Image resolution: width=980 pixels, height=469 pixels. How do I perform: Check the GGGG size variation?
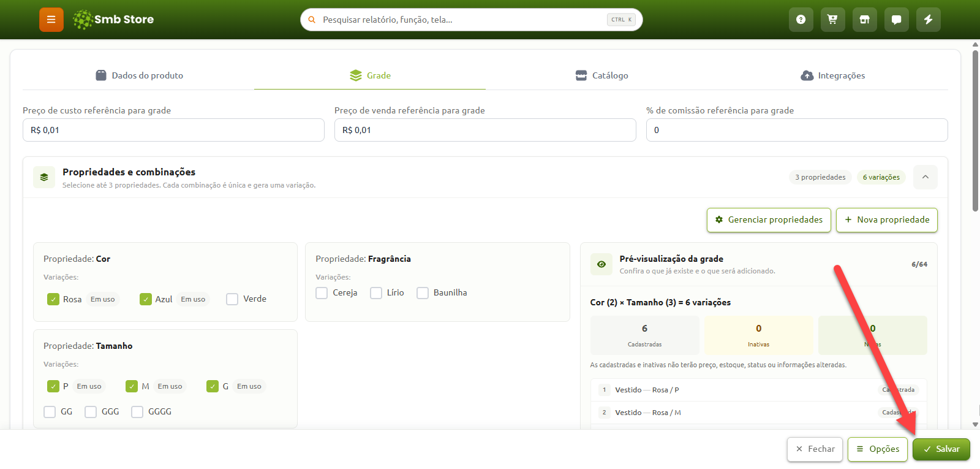(137, 412)
